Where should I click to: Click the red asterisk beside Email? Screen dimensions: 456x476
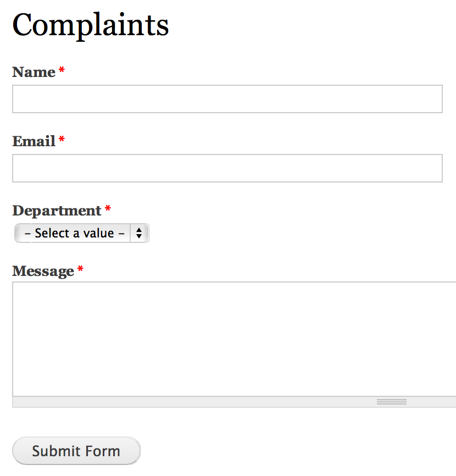(61, 140)
